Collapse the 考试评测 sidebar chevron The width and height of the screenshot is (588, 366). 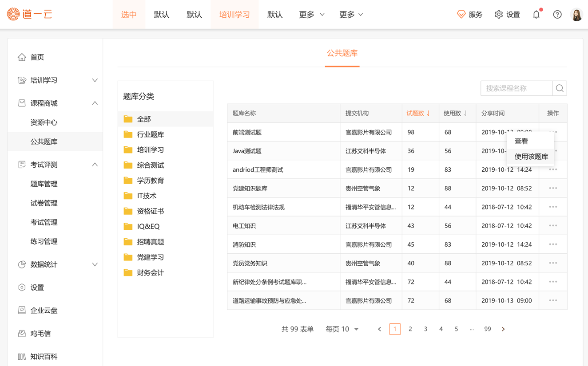[95, 165]
